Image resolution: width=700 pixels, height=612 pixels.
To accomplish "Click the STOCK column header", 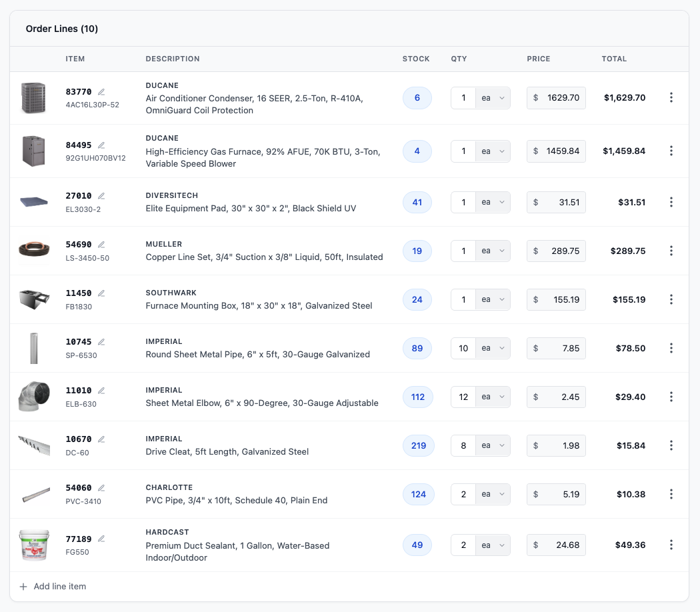I will [x=416, y=59].
